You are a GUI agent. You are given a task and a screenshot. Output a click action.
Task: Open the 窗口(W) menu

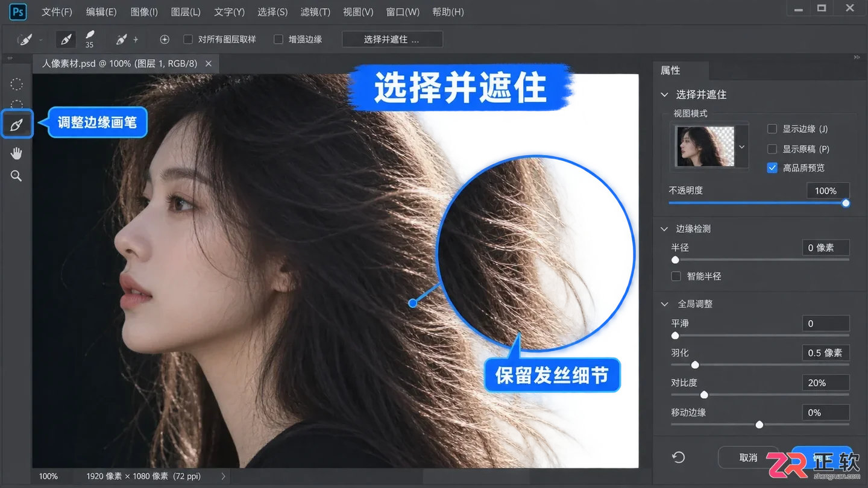403,12
